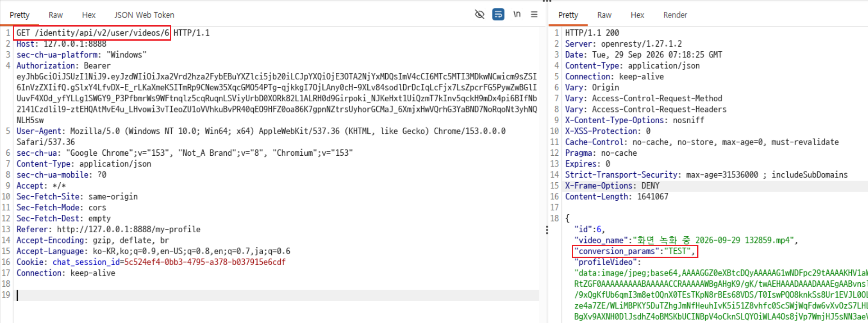Select the response panel's Pretty tab
This screenshot has height=323, width=868.
point(568,15)
